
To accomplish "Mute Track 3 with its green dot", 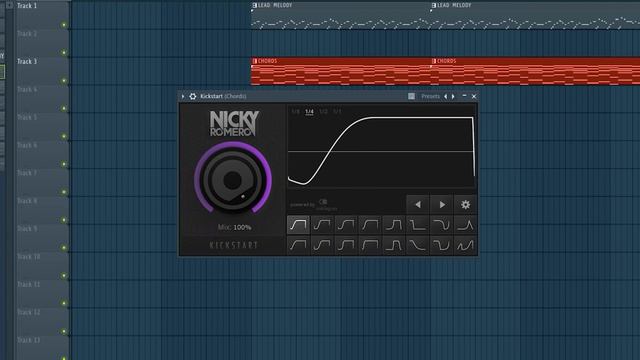I will (x=64, y=81).
